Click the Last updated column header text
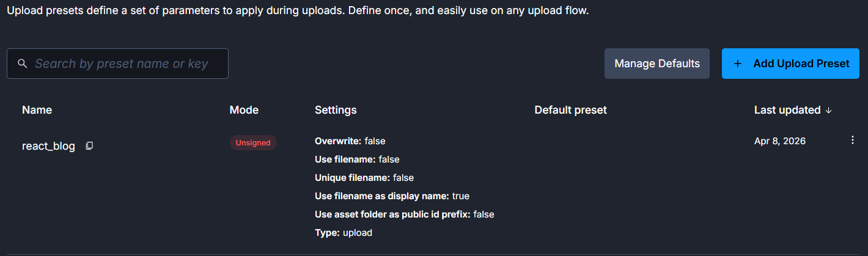The width and height of the screenshot is (868, 256). click(787, 110)
